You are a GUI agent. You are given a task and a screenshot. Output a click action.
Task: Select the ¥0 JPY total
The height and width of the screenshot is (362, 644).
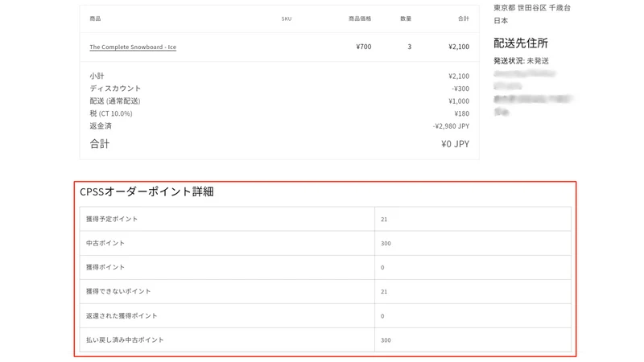455,144
